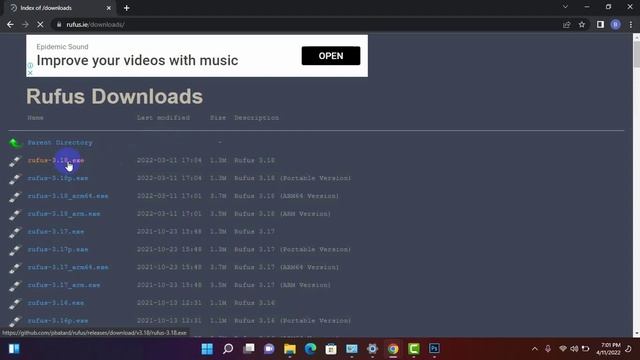Download rufus-3.17_arm64.exe
The width and height of the screenshot is (640, 360).
tap(68, 267)
